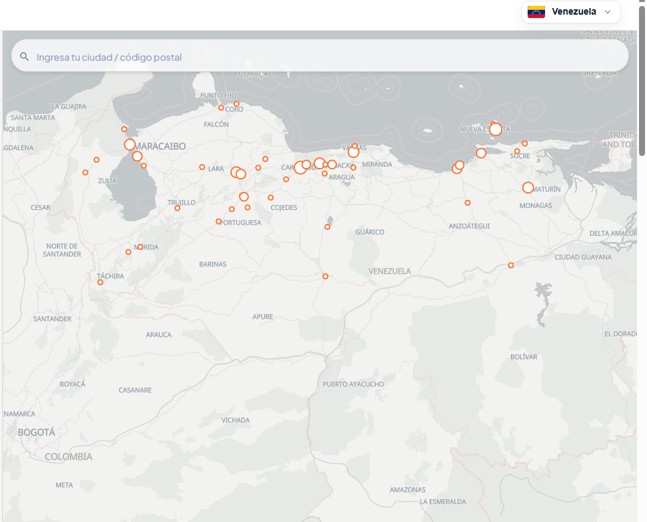Select the marker above the Anzoátegui label
The image size is (647, 522).
tap(468, 203)
